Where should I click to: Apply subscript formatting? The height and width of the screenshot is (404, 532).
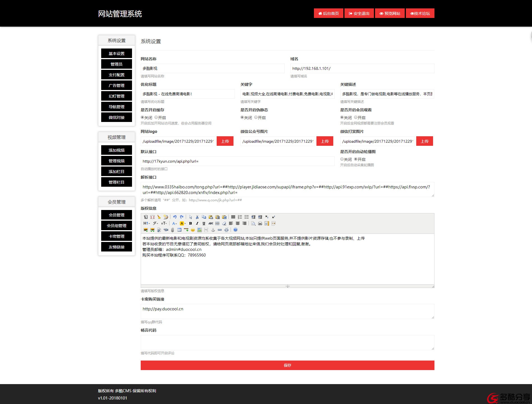267,217
